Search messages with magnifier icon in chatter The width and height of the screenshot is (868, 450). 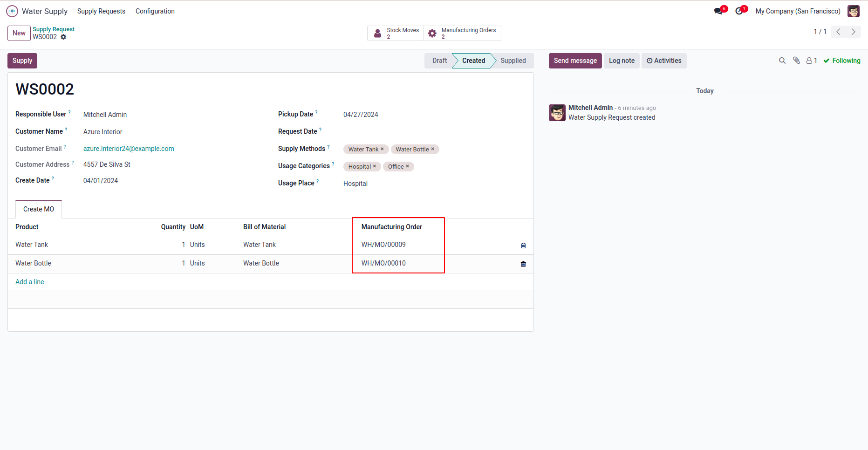(x=782, y=61)
